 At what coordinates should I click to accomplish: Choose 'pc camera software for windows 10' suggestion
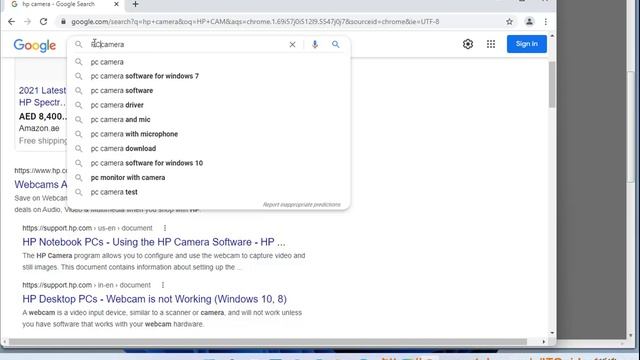(208, 163)
